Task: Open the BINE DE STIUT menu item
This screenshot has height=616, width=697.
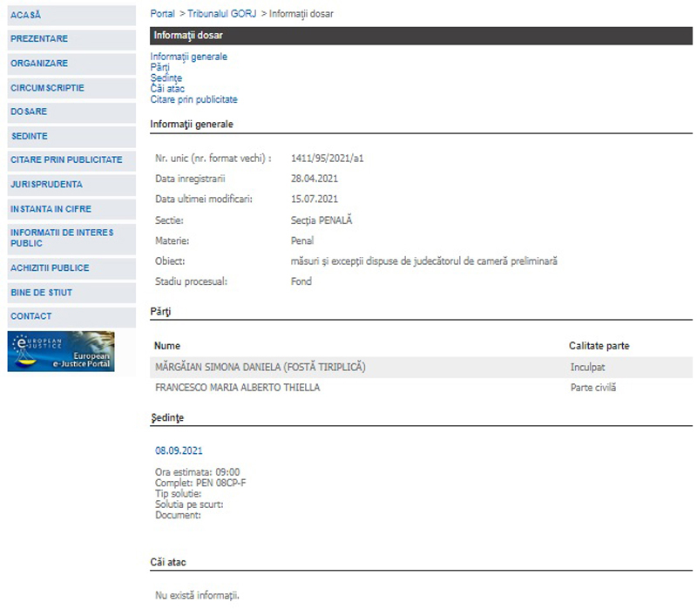Action: coord(42,293)
